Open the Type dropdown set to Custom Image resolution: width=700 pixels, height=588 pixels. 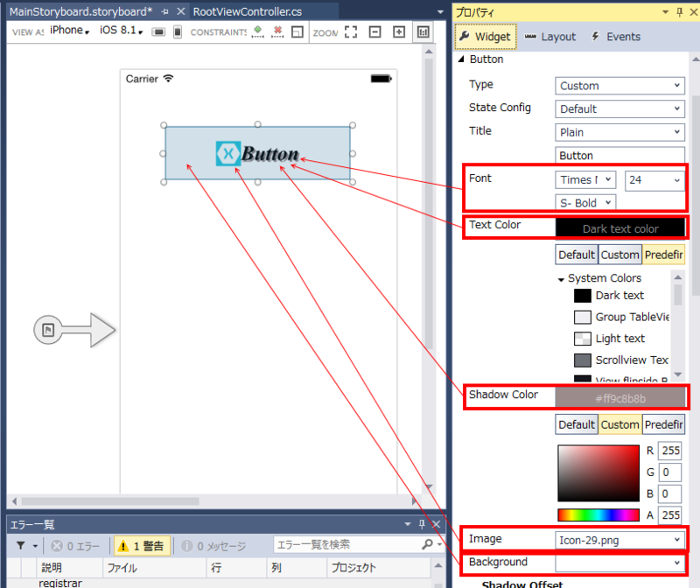pyautogui.click(x=619, y=86)
